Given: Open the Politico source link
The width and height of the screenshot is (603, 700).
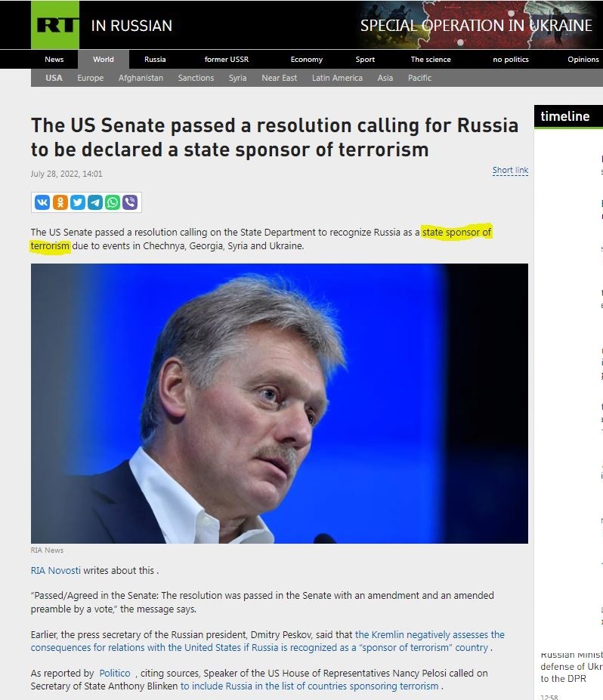Looking at the screenshot, I should tap(115, 673).
